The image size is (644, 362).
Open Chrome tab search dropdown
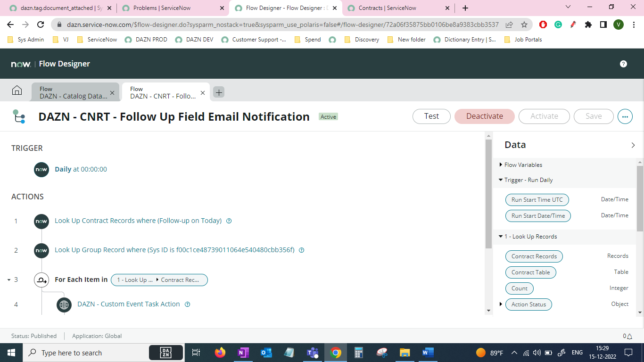(x=568, y=7)
